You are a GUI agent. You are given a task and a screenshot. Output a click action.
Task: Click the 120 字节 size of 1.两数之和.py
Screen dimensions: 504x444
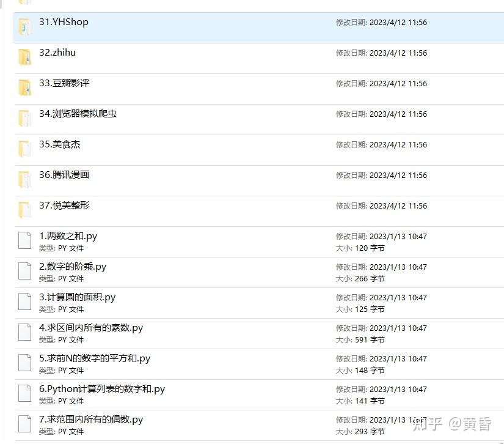point(370,248)
